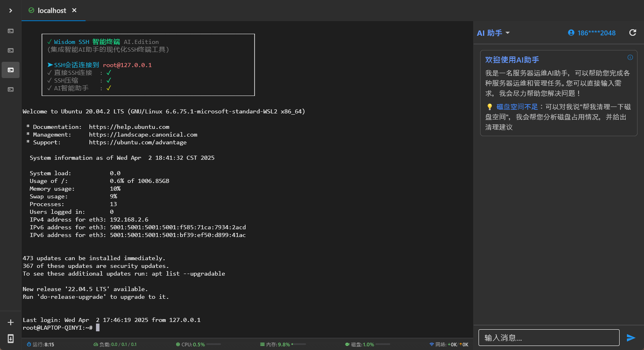Click the CPU status icon
Screen dimensions: 644x350
pyautogui.click(x=178, y=344)
